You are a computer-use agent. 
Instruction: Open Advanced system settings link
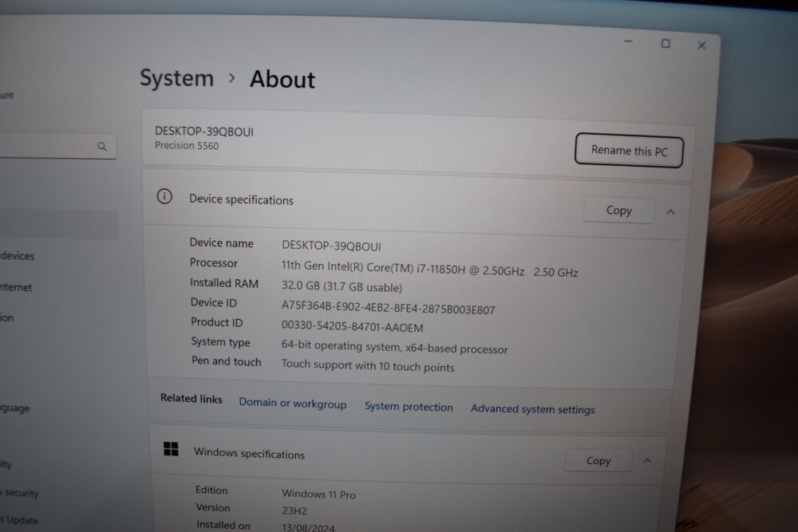(532, 409)
